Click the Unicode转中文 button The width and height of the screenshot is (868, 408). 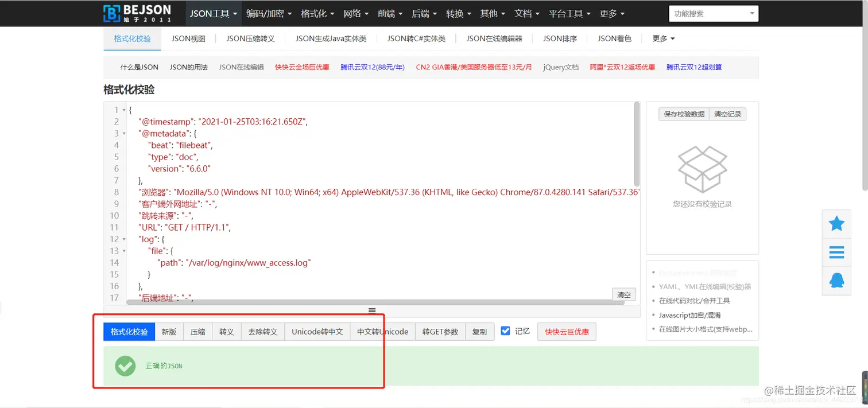click(x=317, y=332)
